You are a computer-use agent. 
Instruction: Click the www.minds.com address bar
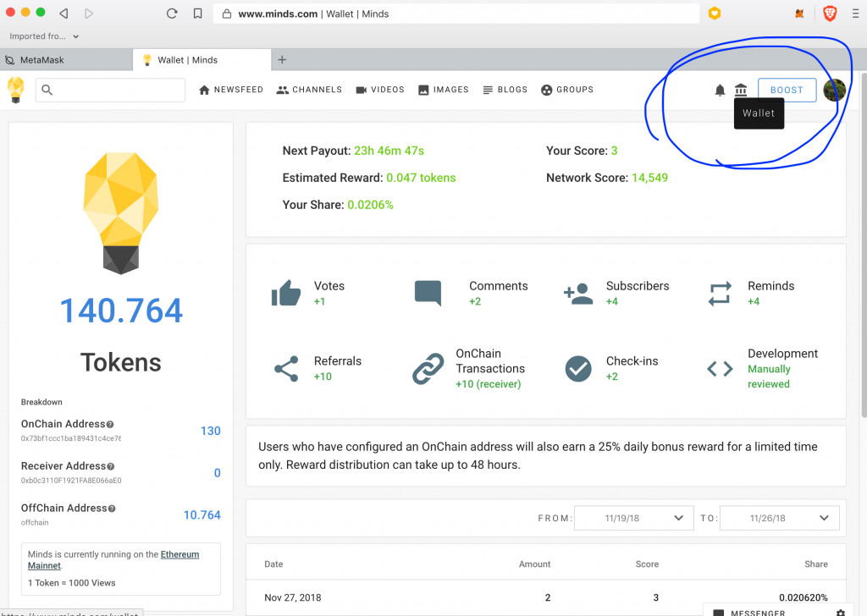456,14
